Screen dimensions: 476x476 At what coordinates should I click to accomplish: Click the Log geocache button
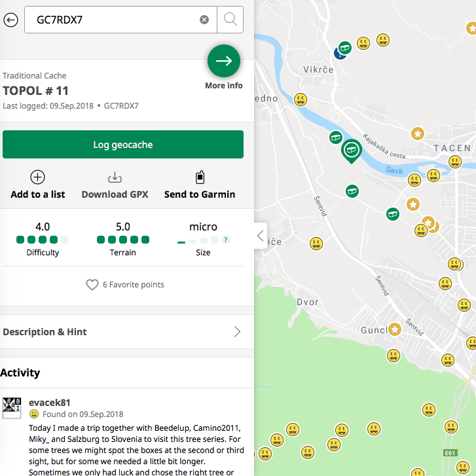point(123,145)
